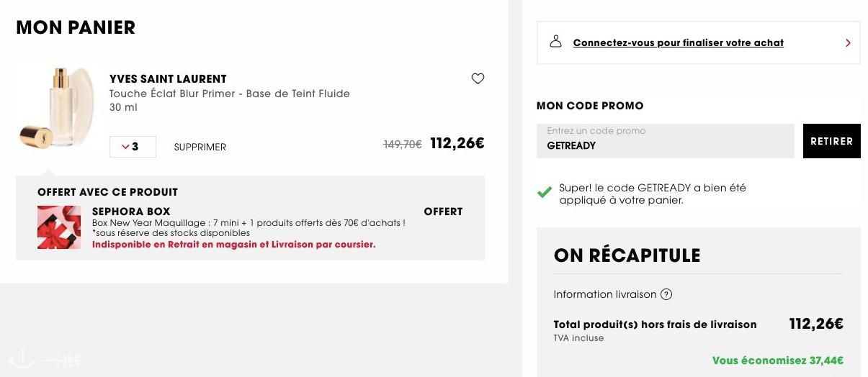Focus the promo code field containing GETREADY
The width and height of the screenshot is (868, 377).
click(x=666, y=141)
